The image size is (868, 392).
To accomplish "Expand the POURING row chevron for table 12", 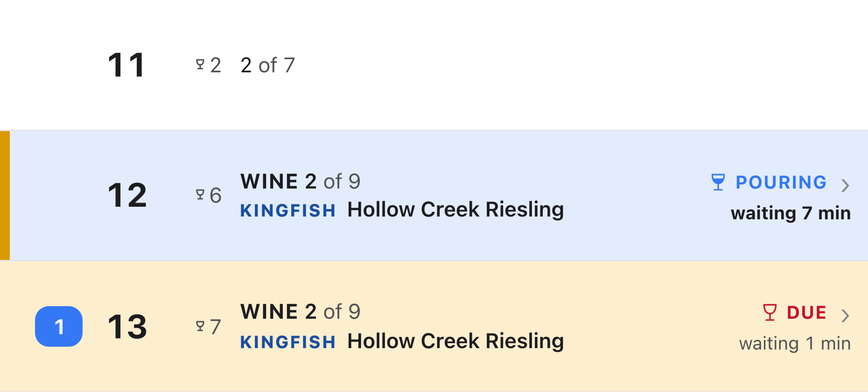I will click(845, 185).
